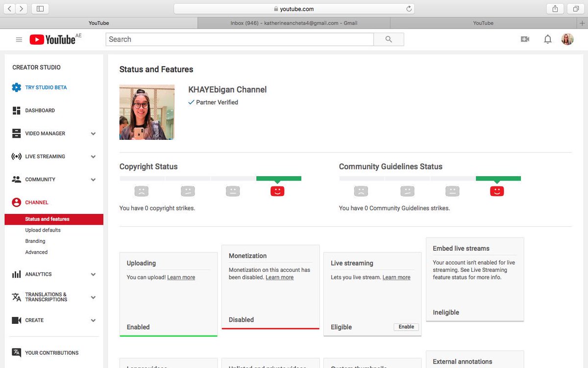Click Learn more in Live streaming card

pyautogui.click(x=396, y=277)
